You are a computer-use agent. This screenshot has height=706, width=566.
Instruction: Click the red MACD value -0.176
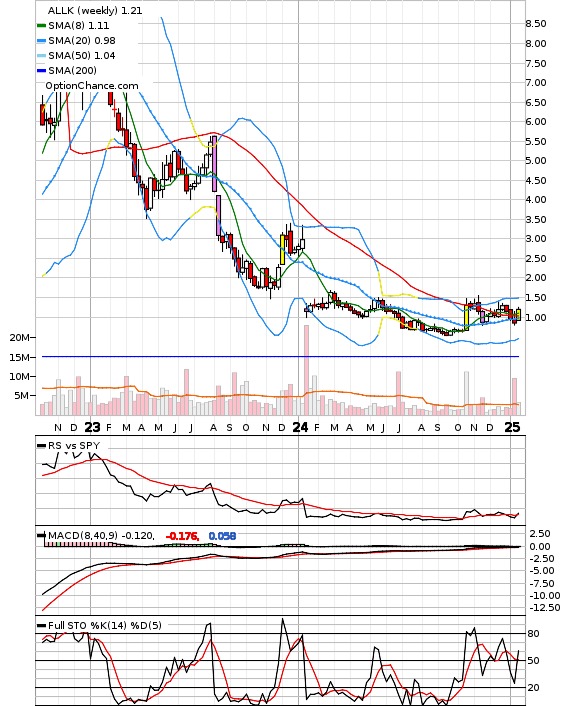point(182,536)
